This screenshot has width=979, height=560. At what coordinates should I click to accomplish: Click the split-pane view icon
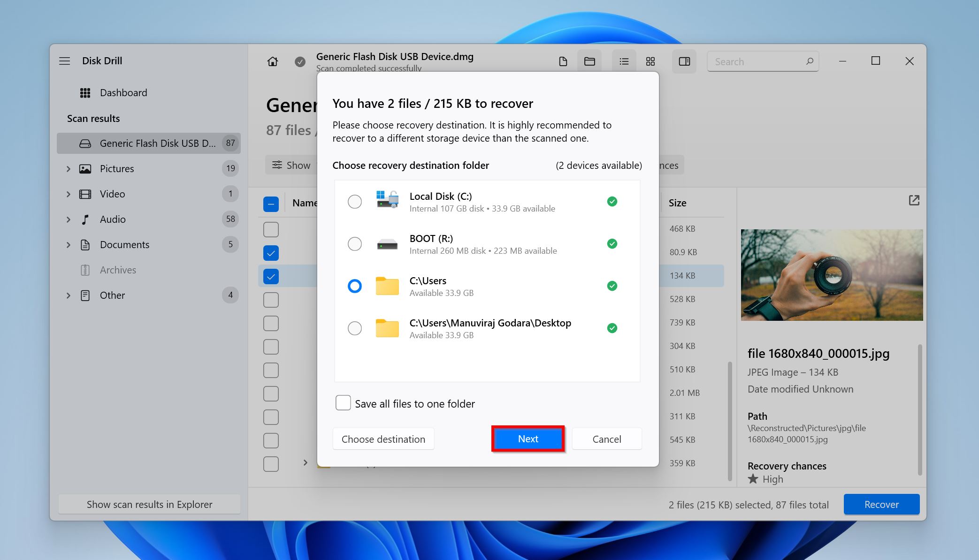(x=684, y=60)
